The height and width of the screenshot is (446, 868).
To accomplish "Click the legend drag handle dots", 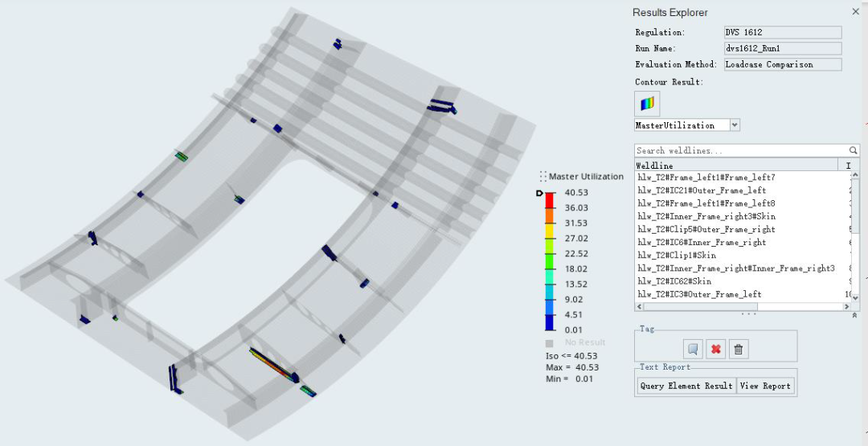I will (x=543, y=176).
